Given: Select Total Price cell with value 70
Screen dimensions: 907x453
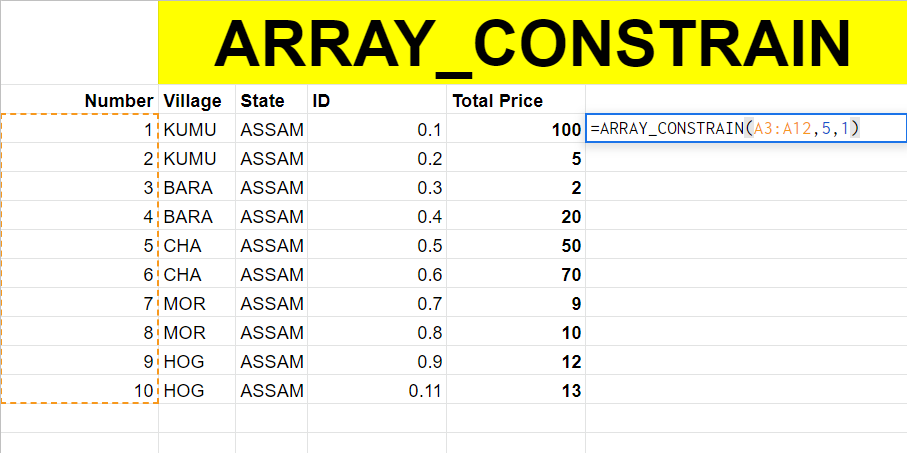Looking at the screenshot, I should pyautogui.click(x=516, y=273).
